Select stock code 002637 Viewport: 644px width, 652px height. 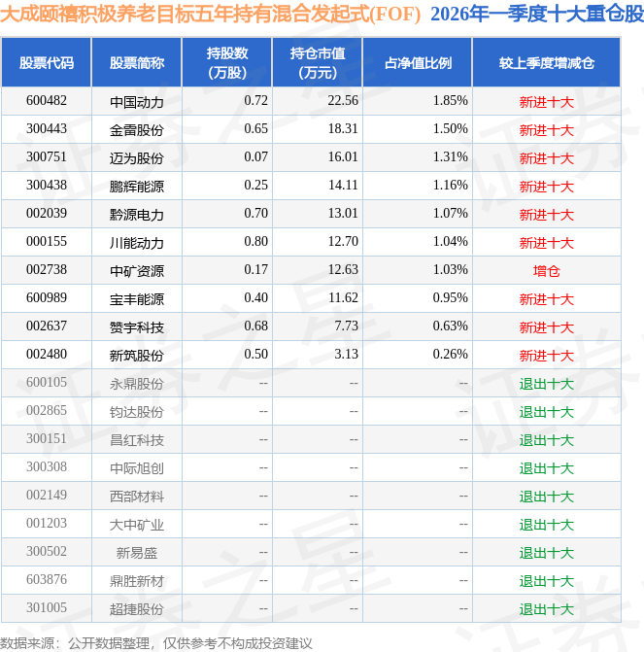(47, 326)
